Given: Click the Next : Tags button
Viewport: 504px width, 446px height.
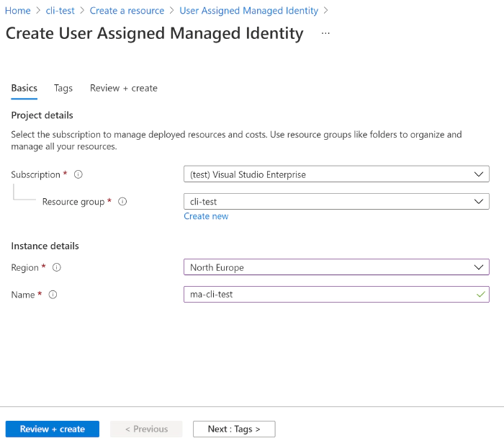Looking at the screenshot, I should (x=234, y=429).
